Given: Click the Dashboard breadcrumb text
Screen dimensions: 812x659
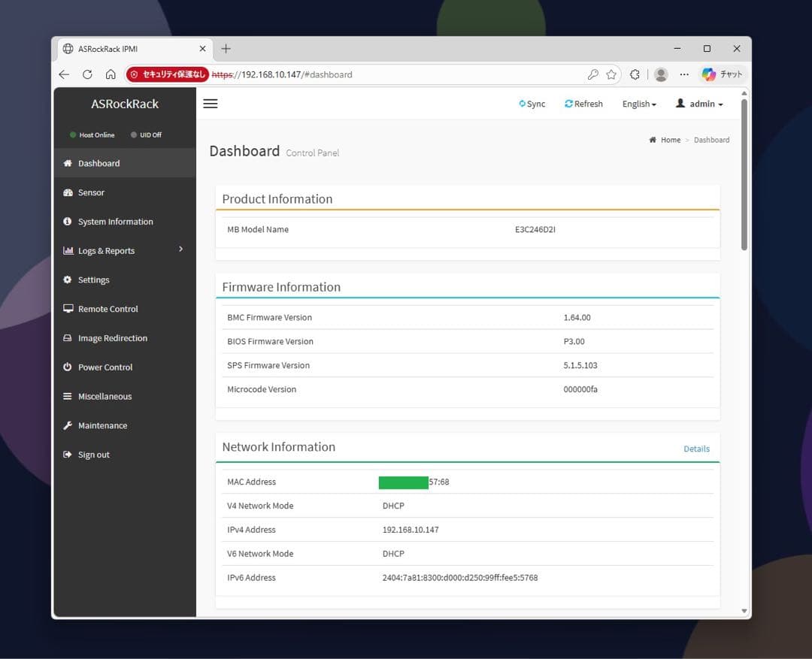Looking at the screenshot, I should click(711, 140).
